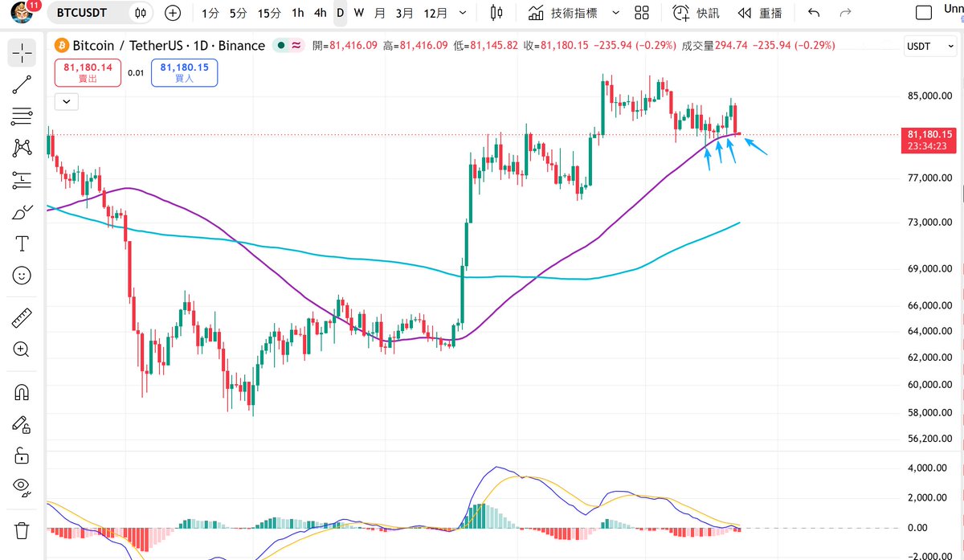Select the 3月 timeframe
The height and width of the screenshot is (560, 964).
405,13
